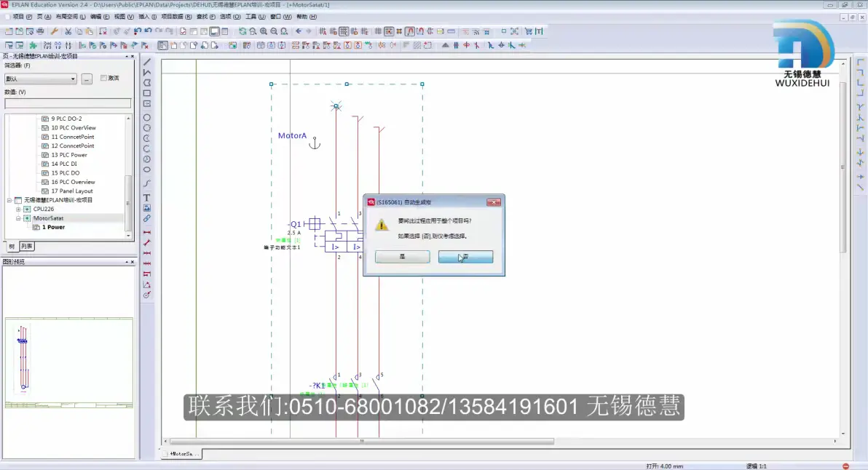Open the 工具 (U) menu
This screenshot has width=868, height=470.
[x=255, y=17]
